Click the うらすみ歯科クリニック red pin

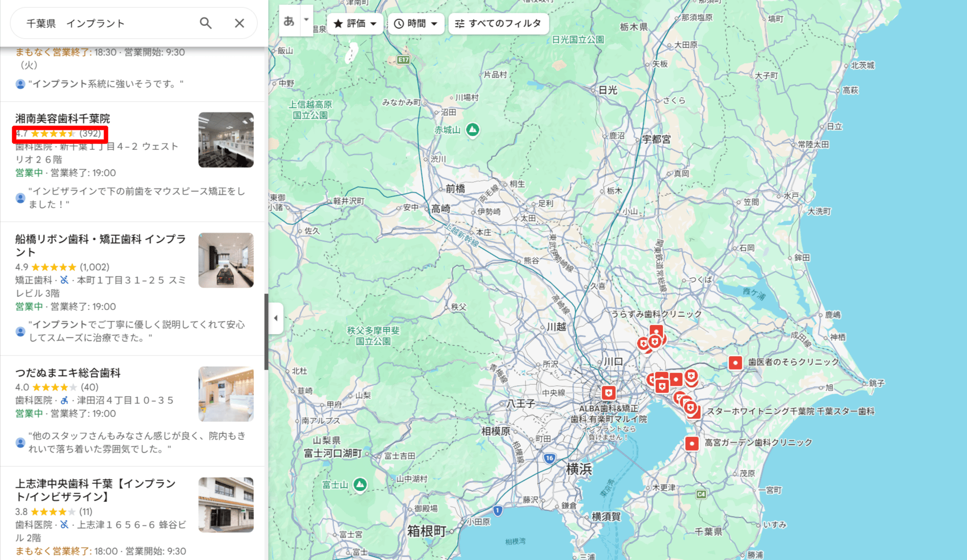656,331
